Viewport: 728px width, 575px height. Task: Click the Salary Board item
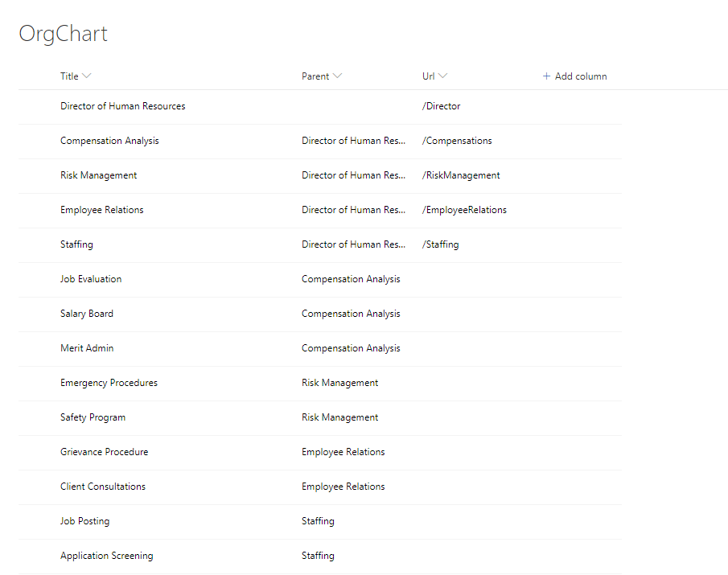point(86,314)
